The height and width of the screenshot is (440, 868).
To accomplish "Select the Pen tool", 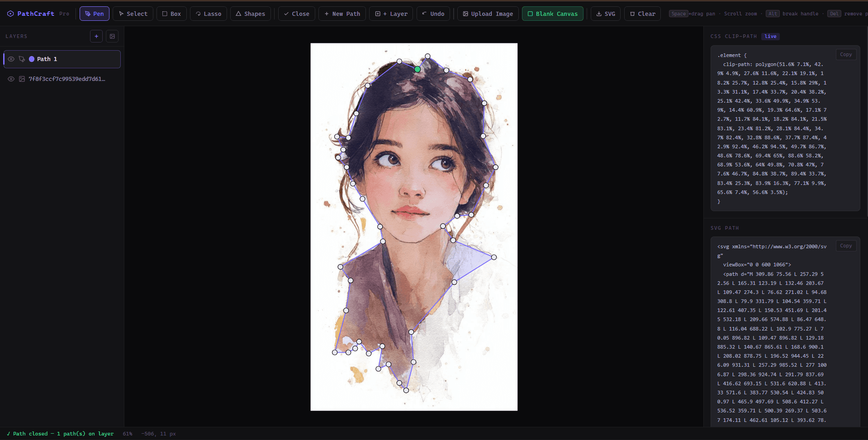I will (95, 14).
